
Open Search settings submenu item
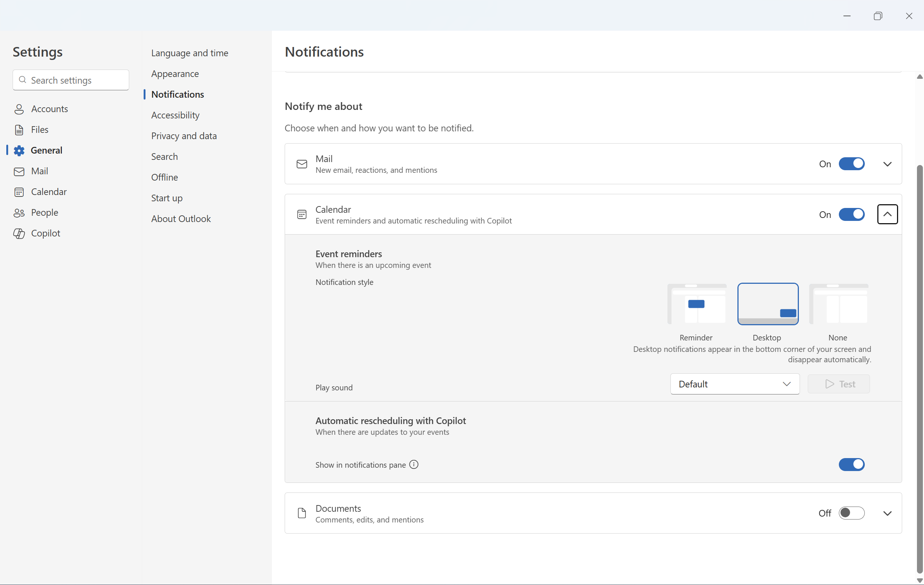164,157
